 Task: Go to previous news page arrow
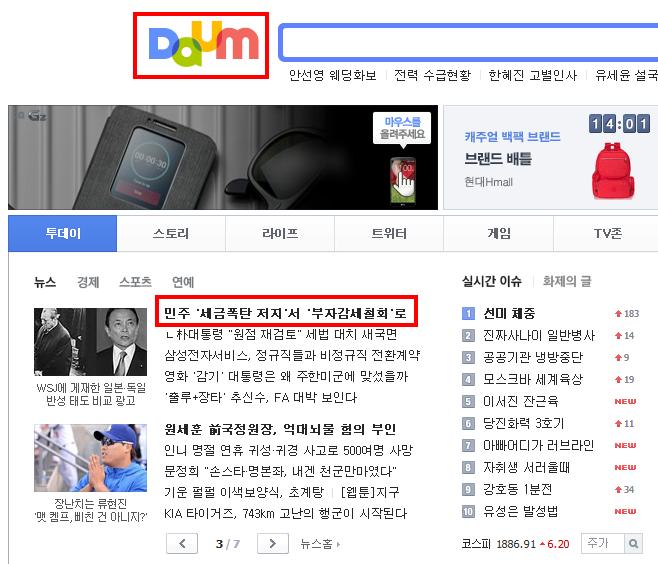tap(182, 544)
